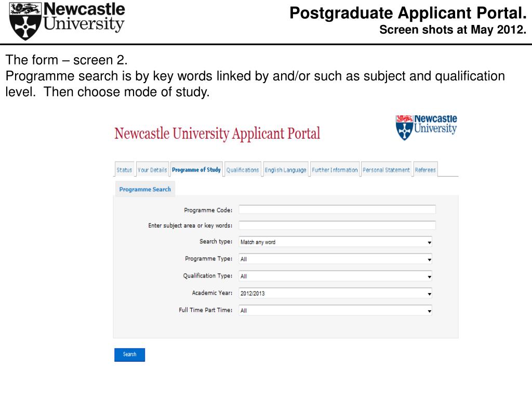Click the Newcastle University logo in the slide header
Screen dimensions: 532x399
67,21
